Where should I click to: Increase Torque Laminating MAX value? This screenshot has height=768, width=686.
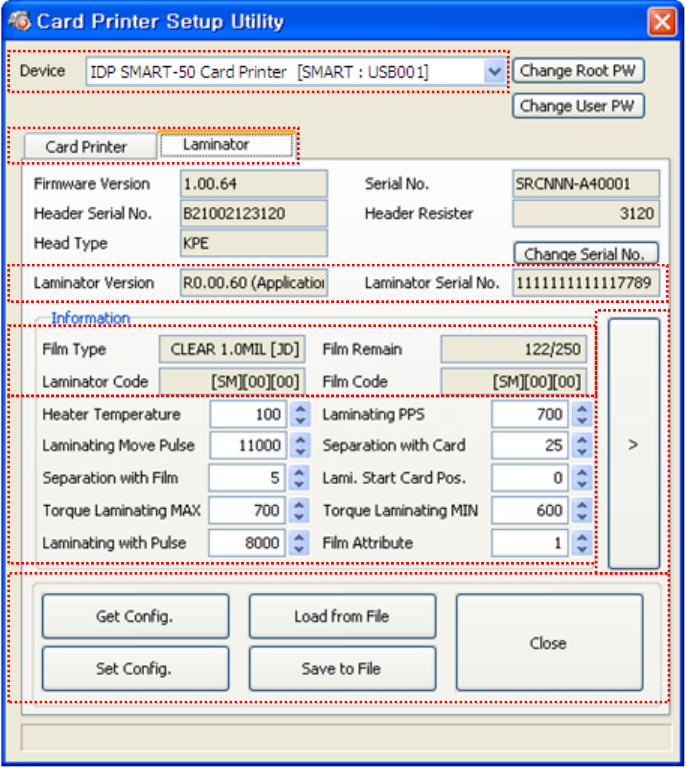(x=299, y=504)
